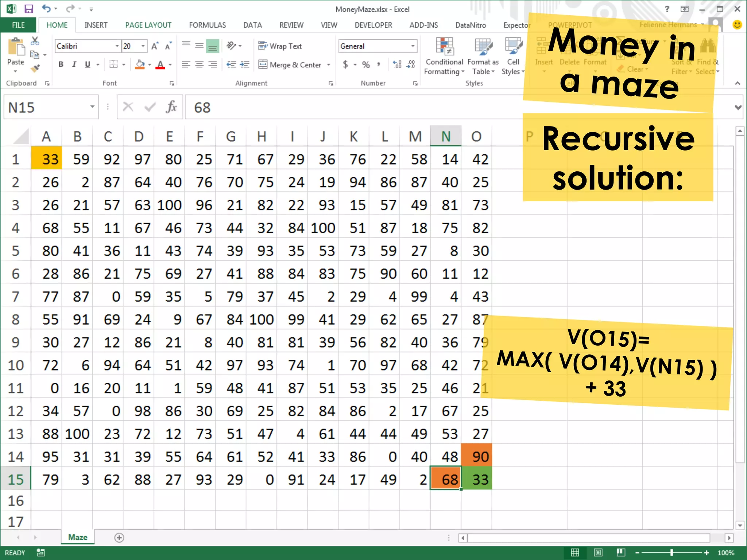
Task: Click the macro recording icon in status bar
Action: pos(40,553)
